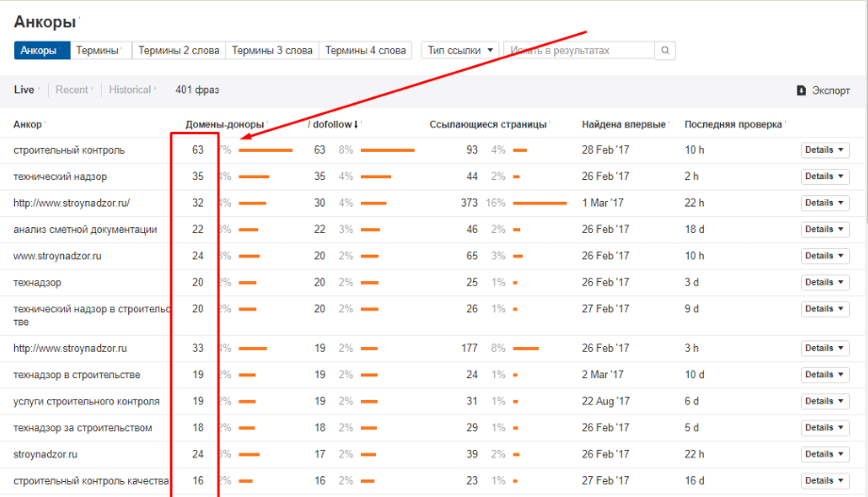Click the Анкоры tab button
The width and height of the screenshot is (868, 497).
pyautogui.click(x=38, y=50)
